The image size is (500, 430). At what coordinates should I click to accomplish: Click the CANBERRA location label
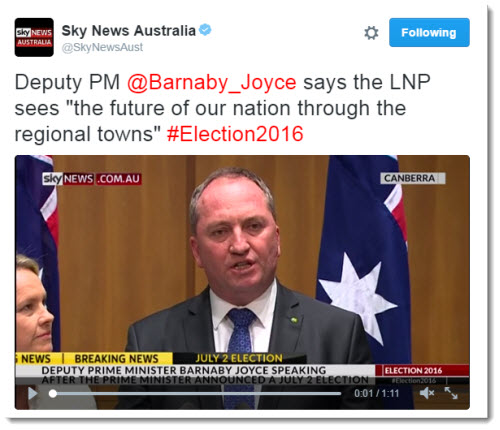point(413,178)
